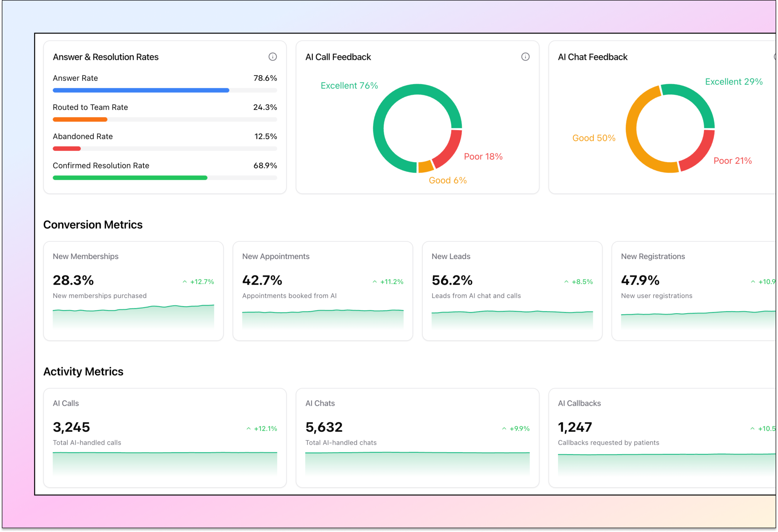Click the up arrow next to AI Callbacks change

tap(752, 429)
